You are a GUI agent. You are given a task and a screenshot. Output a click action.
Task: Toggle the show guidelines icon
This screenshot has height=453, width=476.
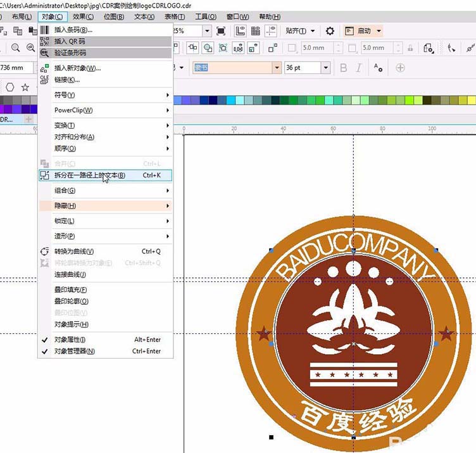[270, 31]
